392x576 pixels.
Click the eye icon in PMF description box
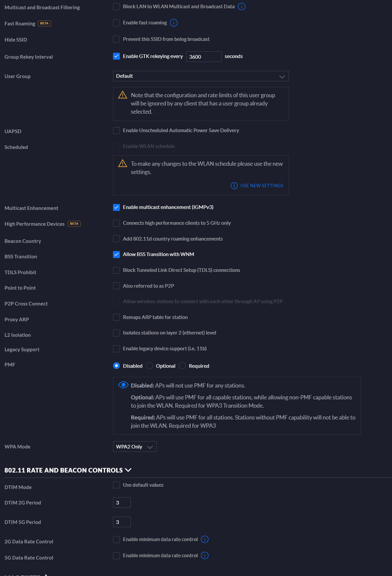click(x=123, y=385)
